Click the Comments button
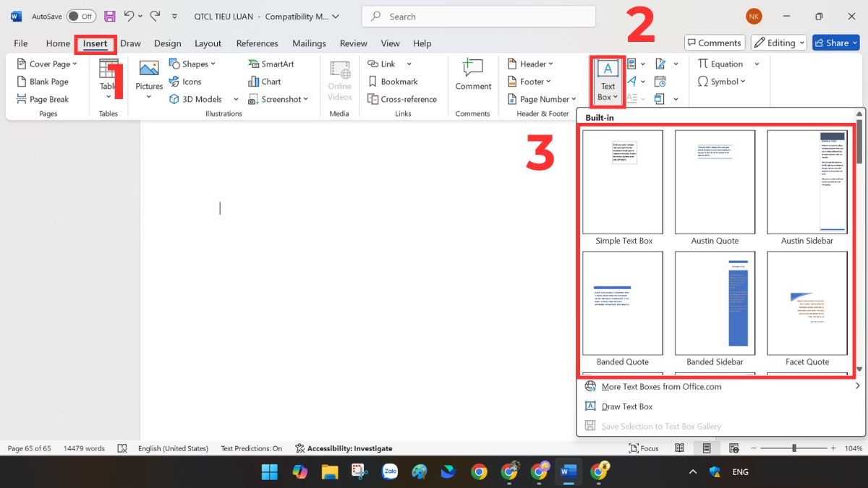 coord(714,43)
